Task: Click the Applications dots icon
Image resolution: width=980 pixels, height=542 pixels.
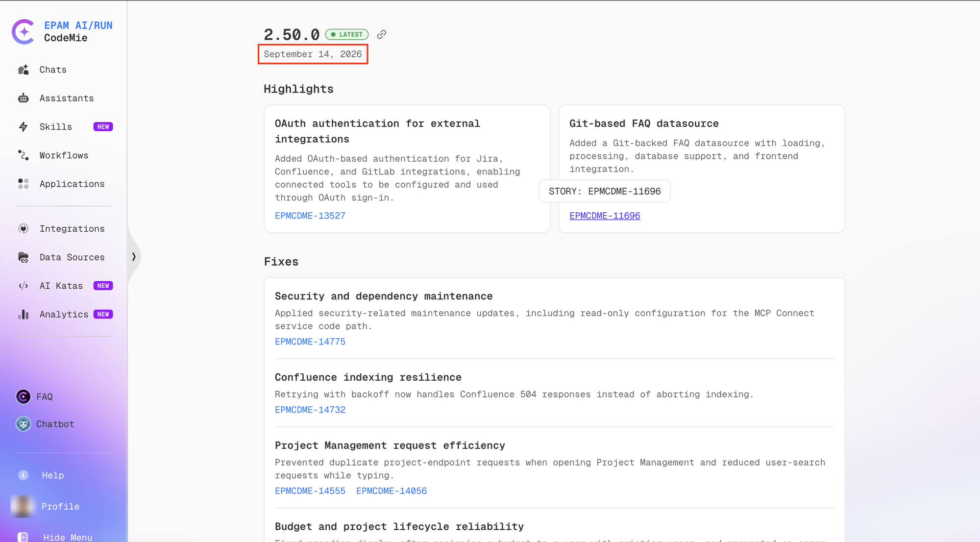Action: point(23,184)
